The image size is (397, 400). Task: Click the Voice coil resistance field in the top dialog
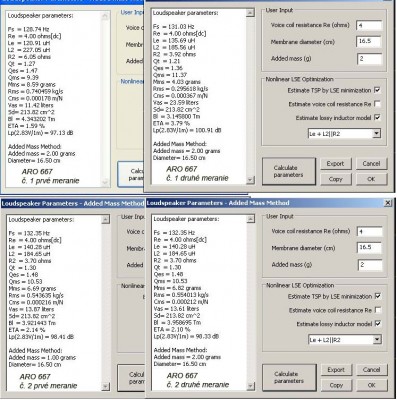pyautogui.click(x=369, y=25)
